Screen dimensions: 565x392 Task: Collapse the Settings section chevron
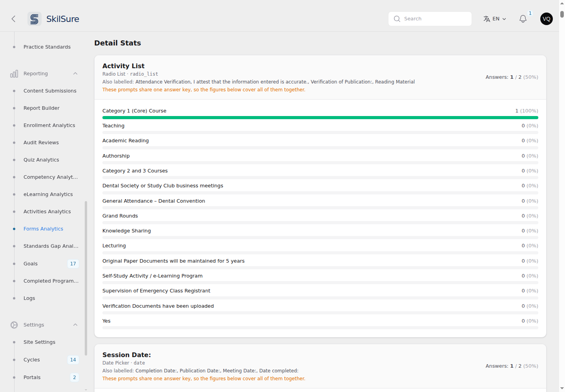point(75,325)
